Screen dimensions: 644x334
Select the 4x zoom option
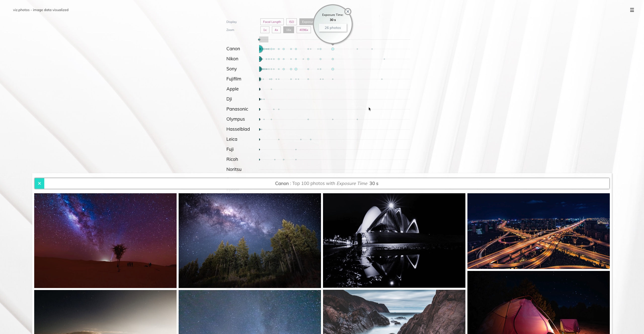pyautogui.click(x=276, y=30)
